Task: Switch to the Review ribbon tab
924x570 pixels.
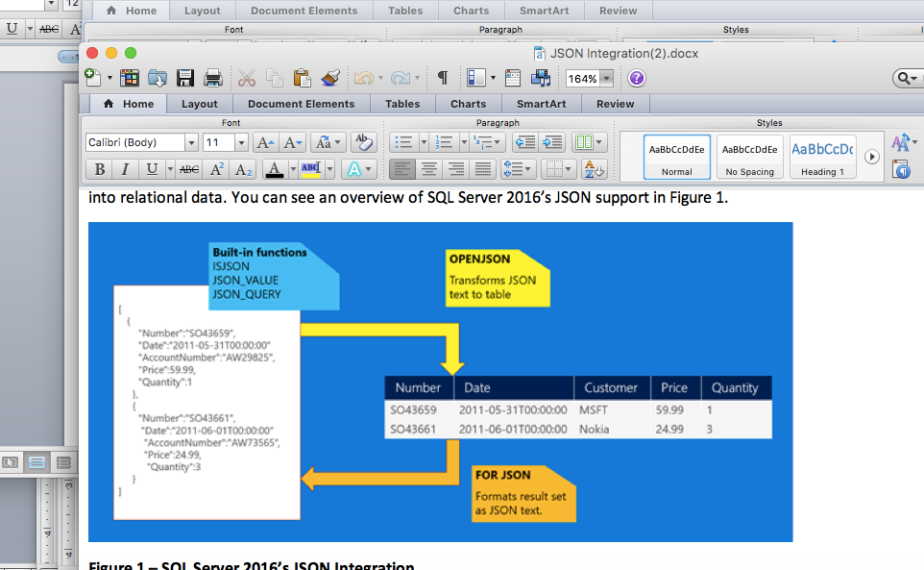Action: coord(616,104)
